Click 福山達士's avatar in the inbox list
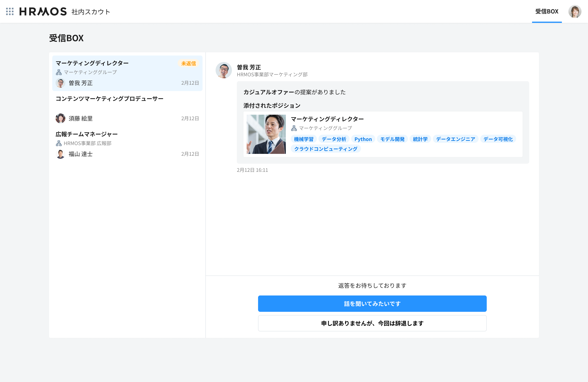 coord(60,154)
